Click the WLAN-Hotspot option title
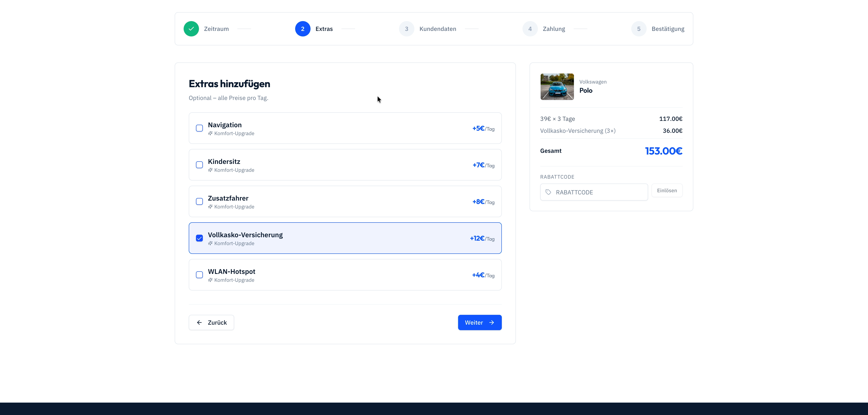 pos(231,272)
